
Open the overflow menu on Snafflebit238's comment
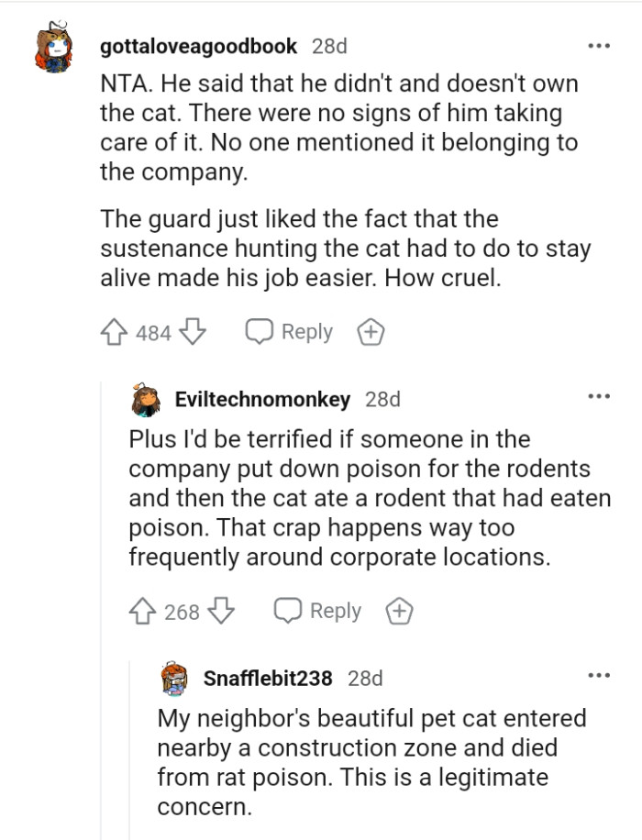click(600, 675)
